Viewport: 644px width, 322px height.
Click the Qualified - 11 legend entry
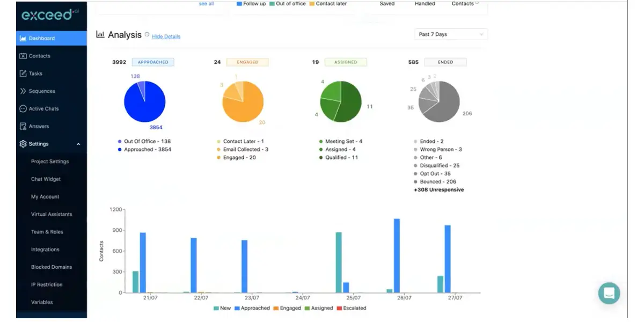pos(339,158)
